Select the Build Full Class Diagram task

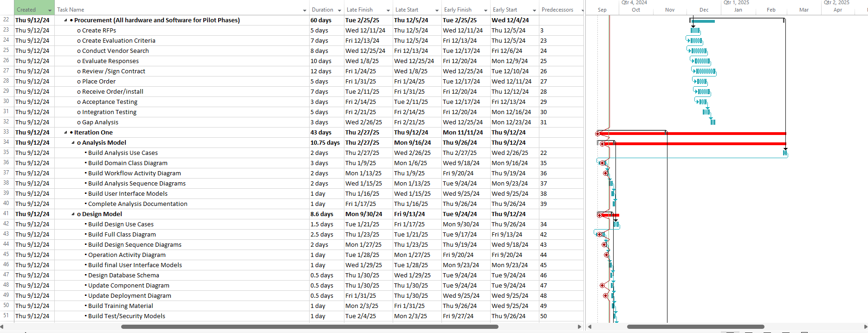tap(122, 235)
